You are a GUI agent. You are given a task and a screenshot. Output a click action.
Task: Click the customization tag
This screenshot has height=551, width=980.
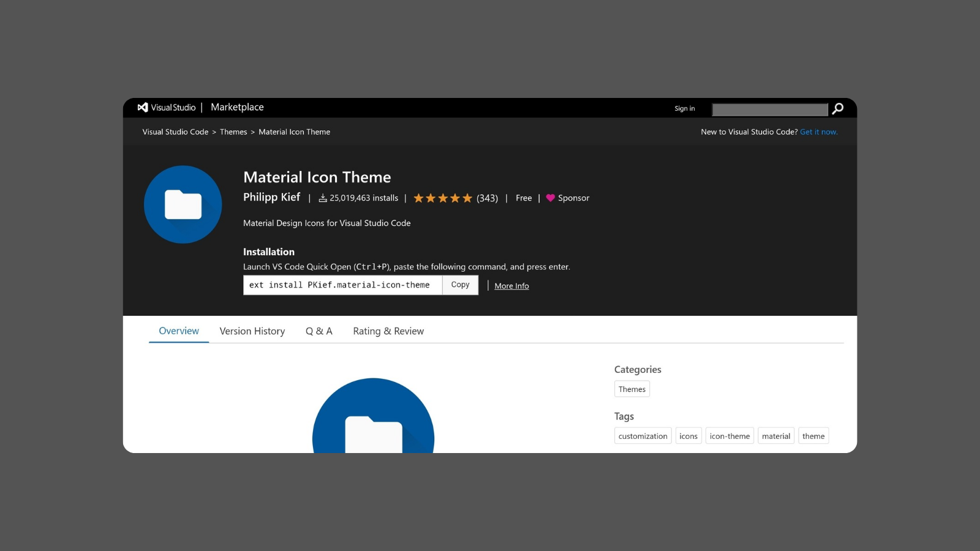click(643, 436)
